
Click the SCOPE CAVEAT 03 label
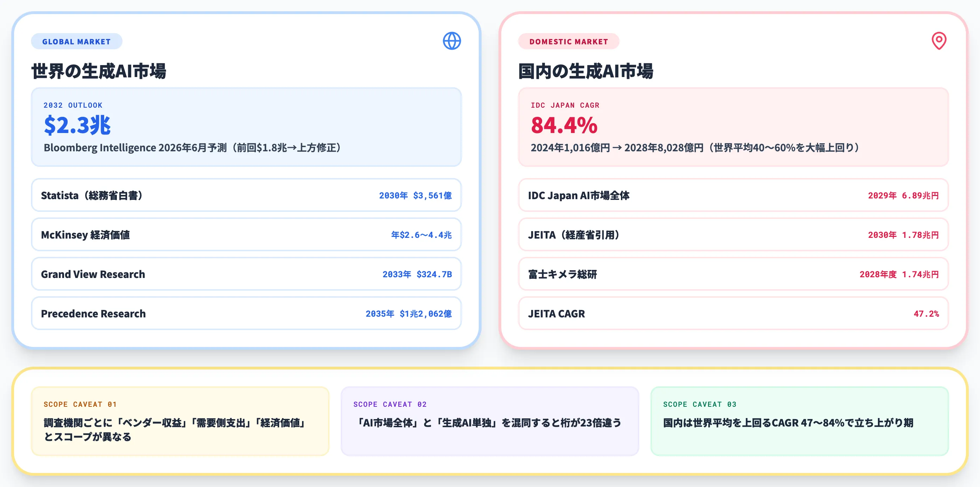699,405
